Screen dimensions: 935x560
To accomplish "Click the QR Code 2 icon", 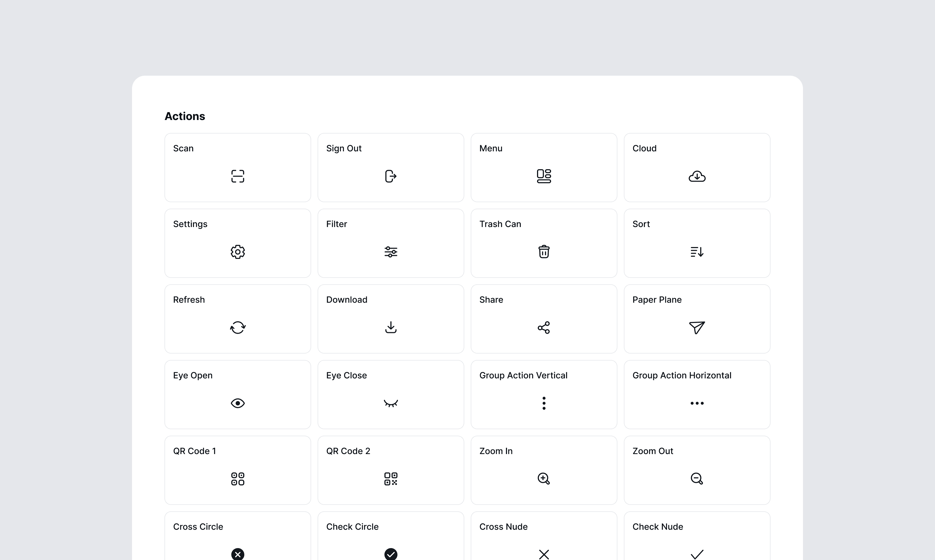I will tap(390, 479).
